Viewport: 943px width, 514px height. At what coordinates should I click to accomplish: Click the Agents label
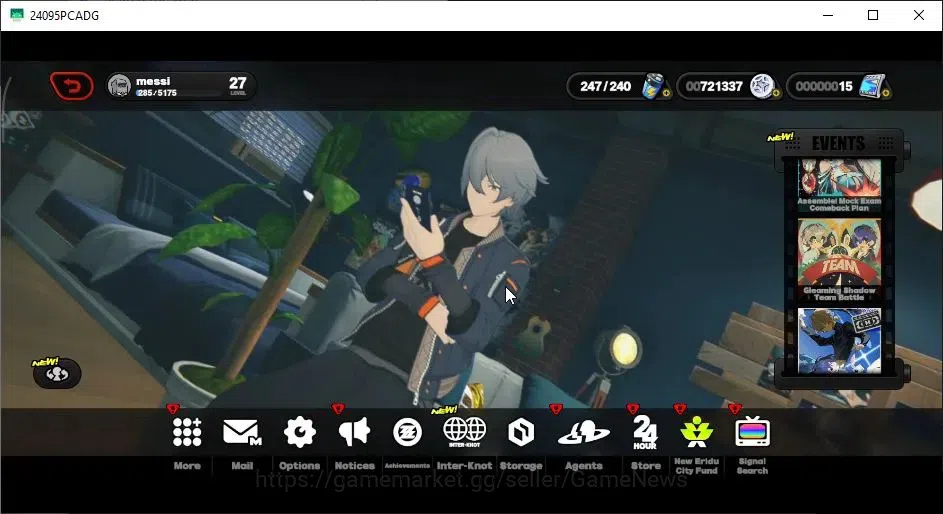pos(583,466)
